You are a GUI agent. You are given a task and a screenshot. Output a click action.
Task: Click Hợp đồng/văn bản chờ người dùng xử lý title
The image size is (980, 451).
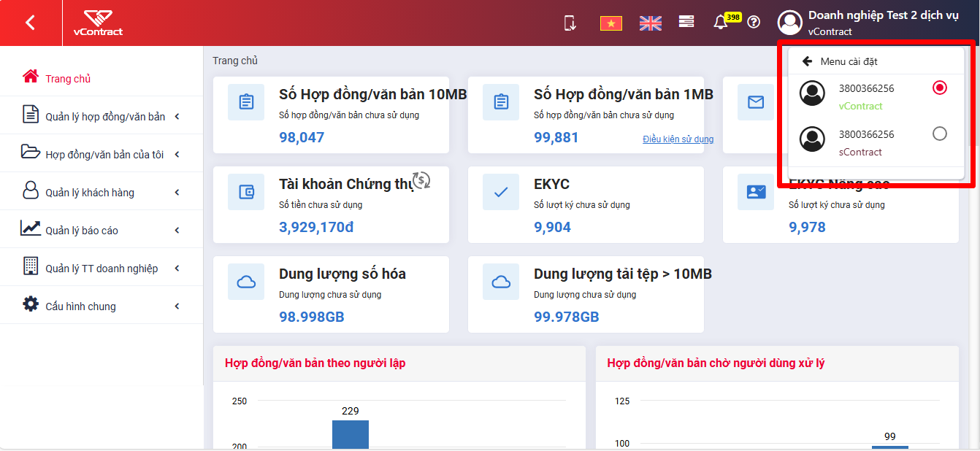click(716, 363)
